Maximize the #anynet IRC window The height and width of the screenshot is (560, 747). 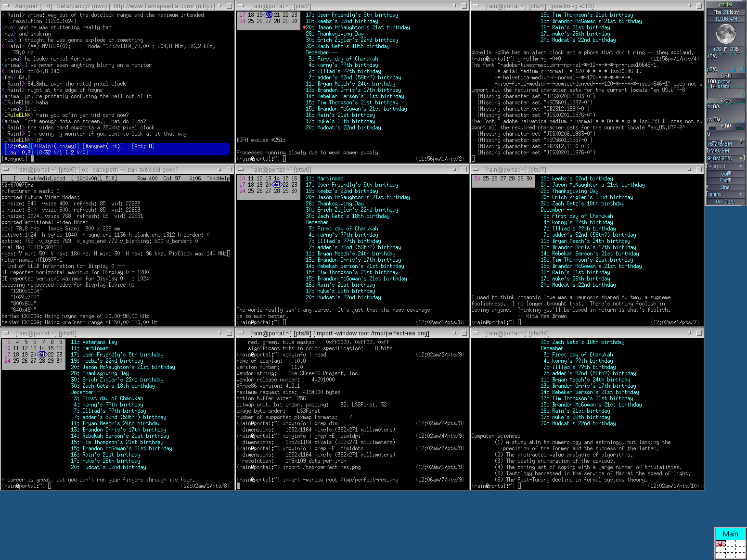coord(229,6)
